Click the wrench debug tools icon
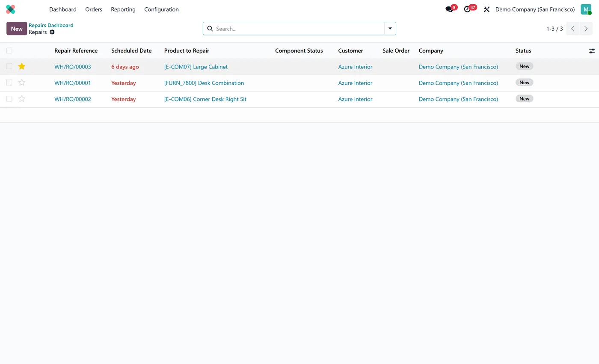Viewport: 599px width, 364px height. (x=486, y=9)
